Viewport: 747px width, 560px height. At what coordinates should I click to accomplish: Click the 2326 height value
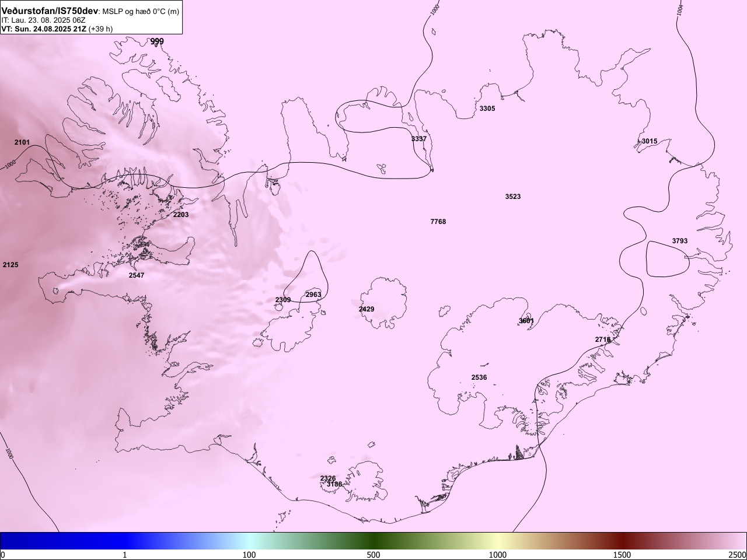[328, 478]
